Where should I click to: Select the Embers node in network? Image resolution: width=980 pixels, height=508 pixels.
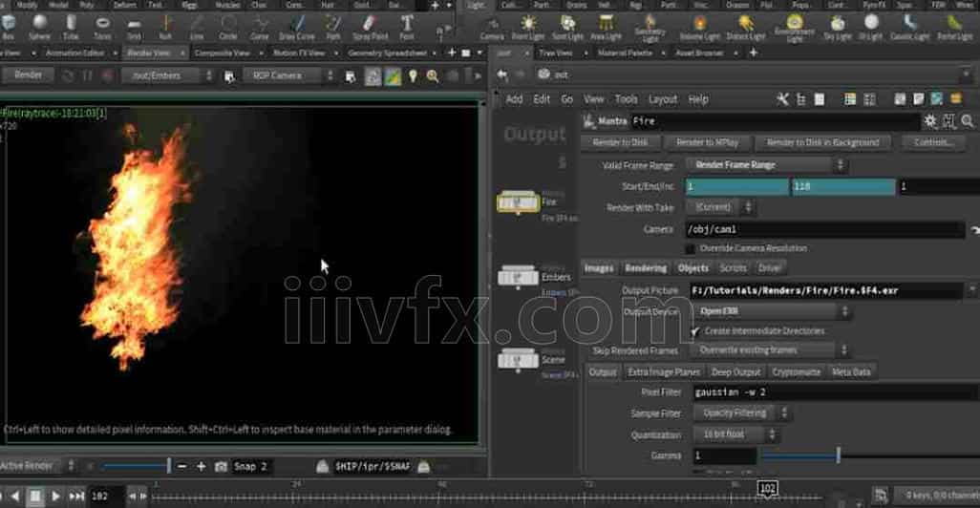(x=518, y=276)
